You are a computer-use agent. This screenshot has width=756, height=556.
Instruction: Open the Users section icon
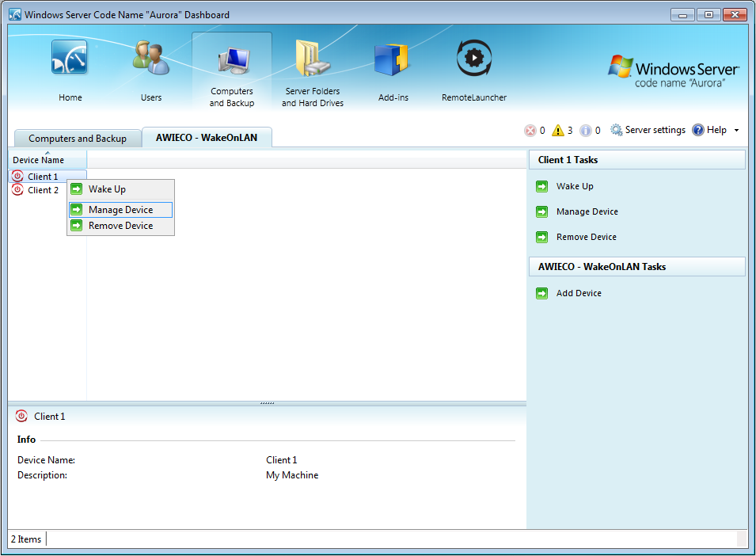[x=151, y=58]
